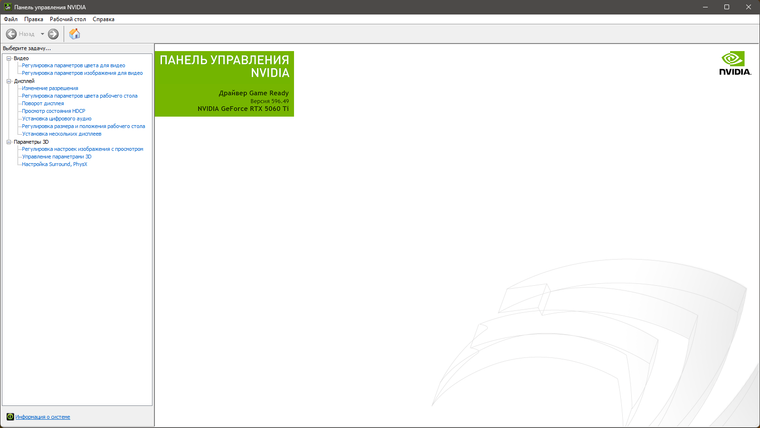Open Установка нескольких дисплеев
Image resolution: width=760 pixels, height=428 pixels.
pyautogui.click(x=62, y=134)
